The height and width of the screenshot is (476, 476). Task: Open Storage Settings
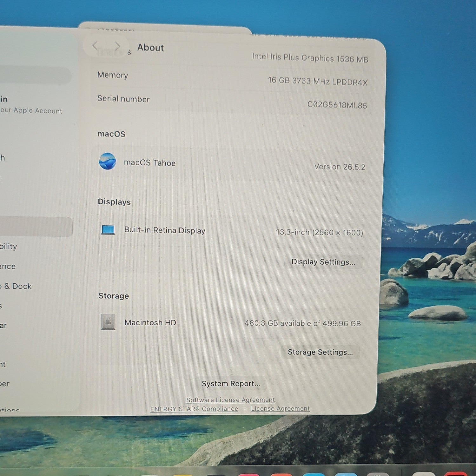click(320, 352)
